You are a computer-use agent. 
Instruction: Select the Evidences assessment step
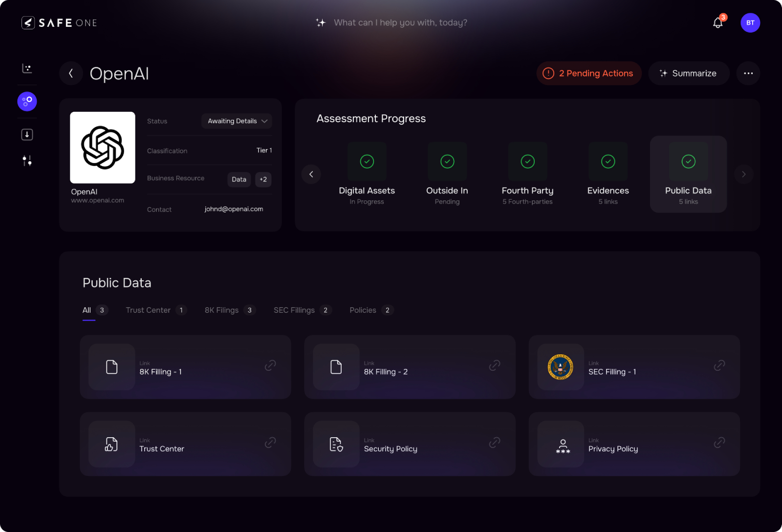[608, 174]
